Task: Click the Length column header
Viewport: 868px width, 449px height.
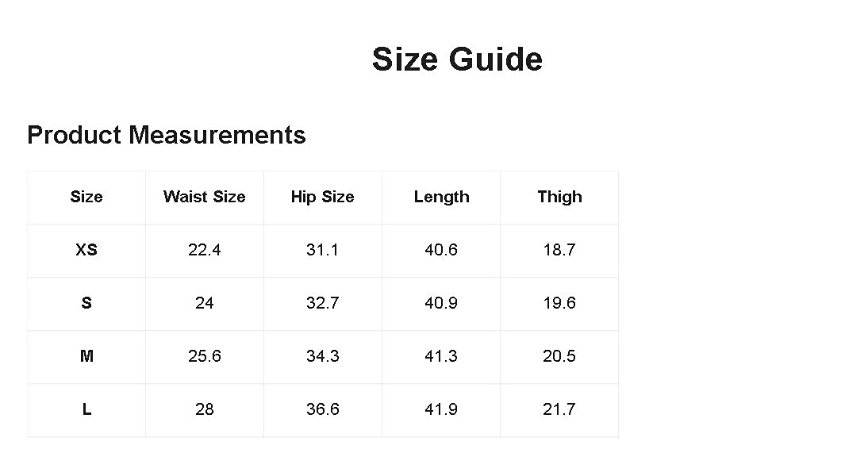Action: (441, 197)
